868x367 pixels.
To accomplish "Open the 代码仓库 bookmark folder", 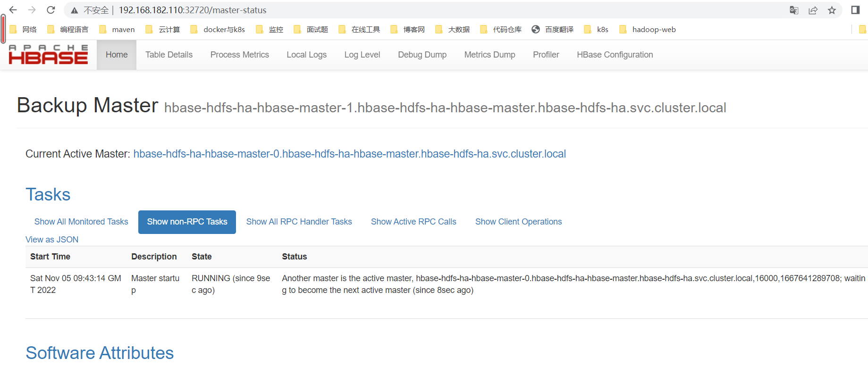I will 501,29.
